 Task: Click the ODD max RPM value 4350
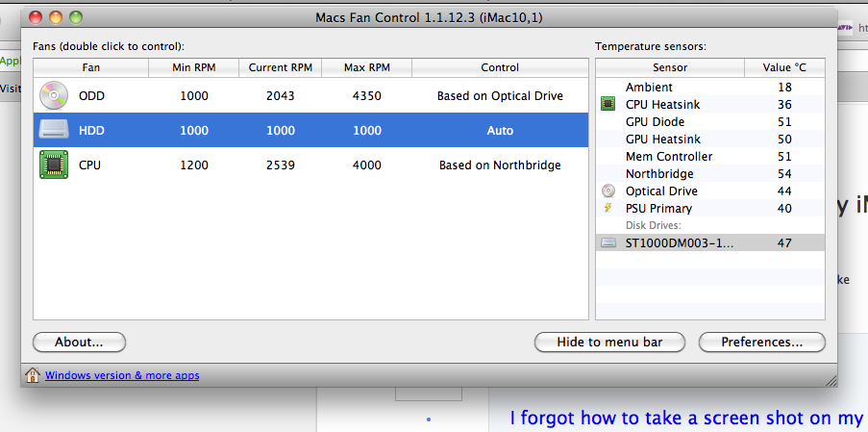coord(367,96)
